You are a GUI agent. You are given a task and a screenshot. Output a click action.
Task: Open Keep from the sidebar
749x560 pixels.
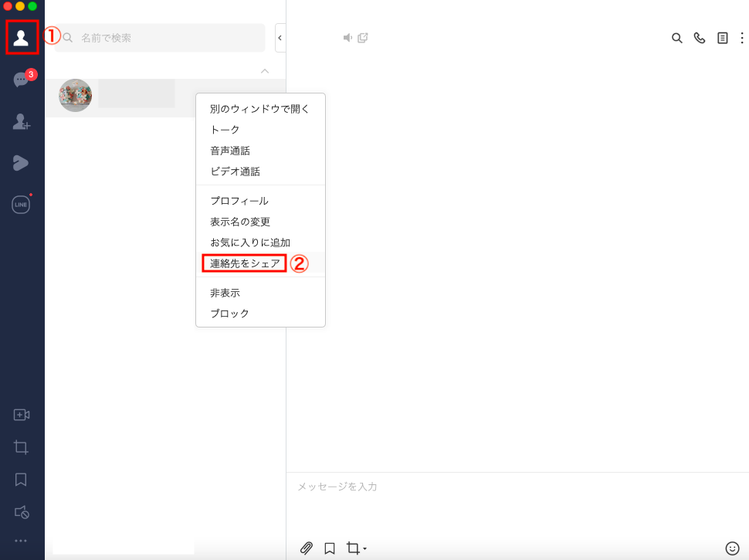click(22, 479)
